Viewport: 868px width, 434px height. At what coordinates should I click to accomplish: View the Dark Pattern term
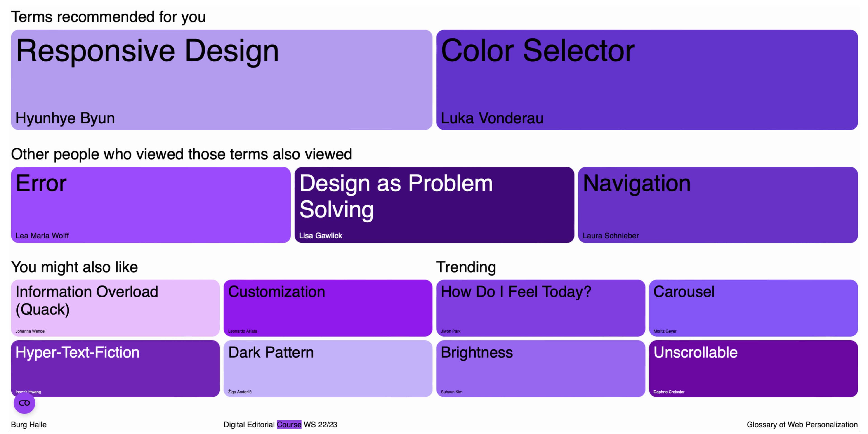pos(328,368)
